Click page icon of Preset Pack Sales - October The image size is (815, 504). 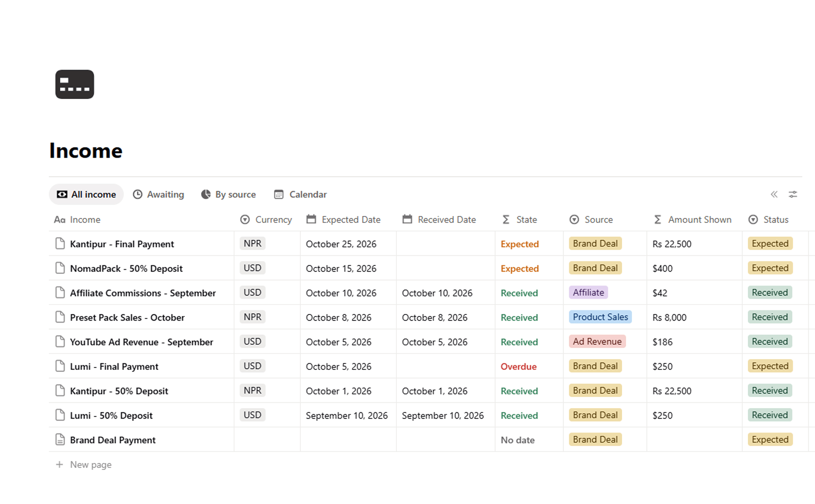(x=60, y=317)
